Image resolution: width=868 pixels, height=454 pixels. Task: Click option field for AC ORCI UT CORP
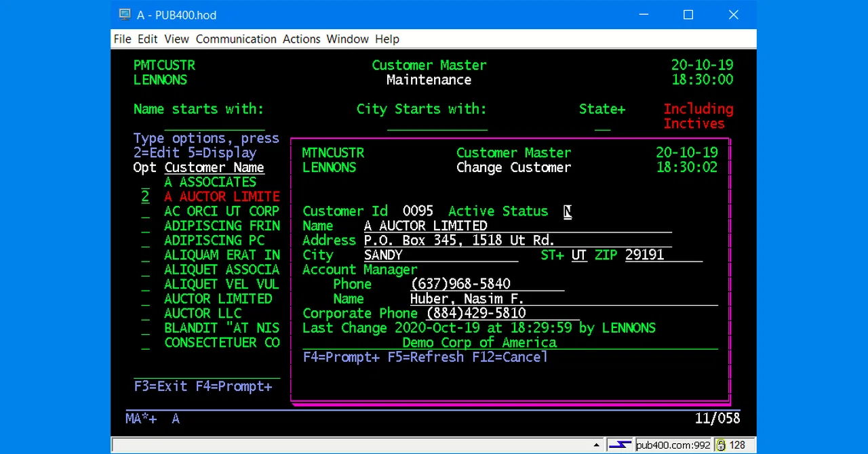(145, 211)
